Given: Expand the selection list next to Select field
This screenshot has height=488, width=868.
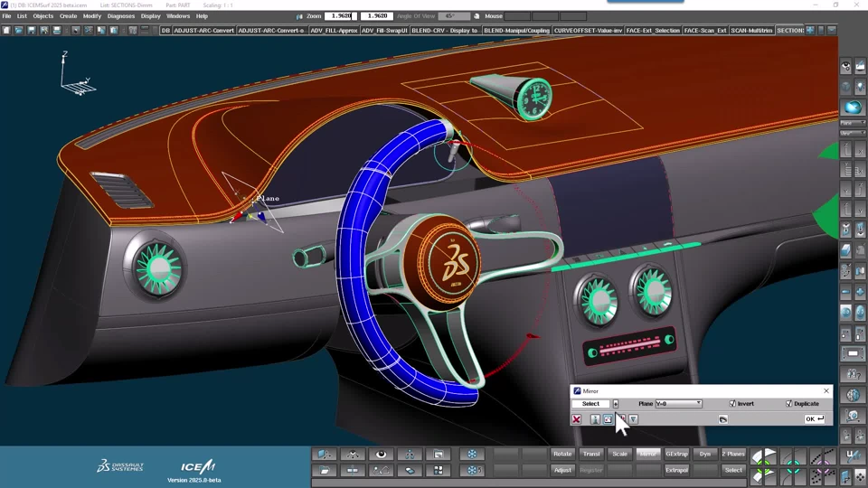Looking at the screenshot, I should point(616,404).
